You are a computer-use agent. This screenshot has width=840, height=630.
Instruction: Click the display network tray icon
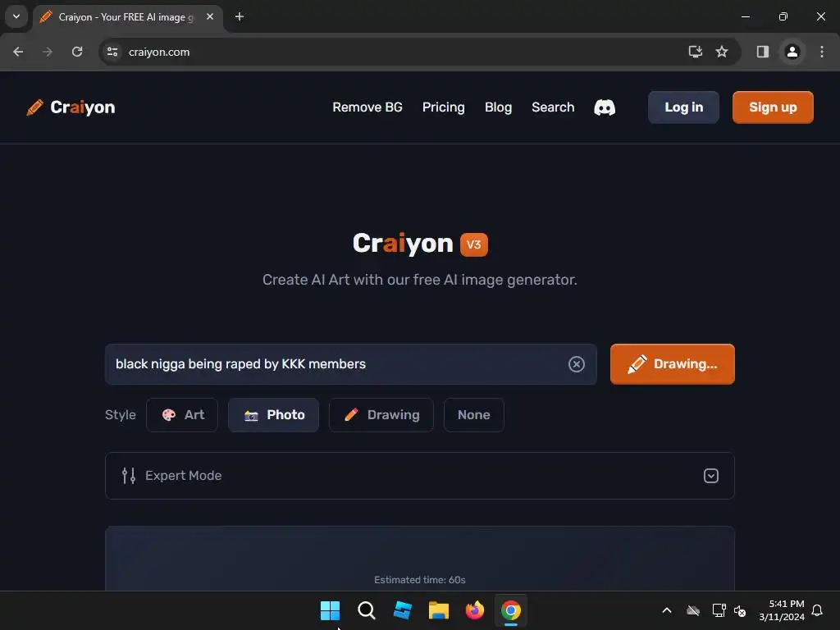tap(719, 610)
